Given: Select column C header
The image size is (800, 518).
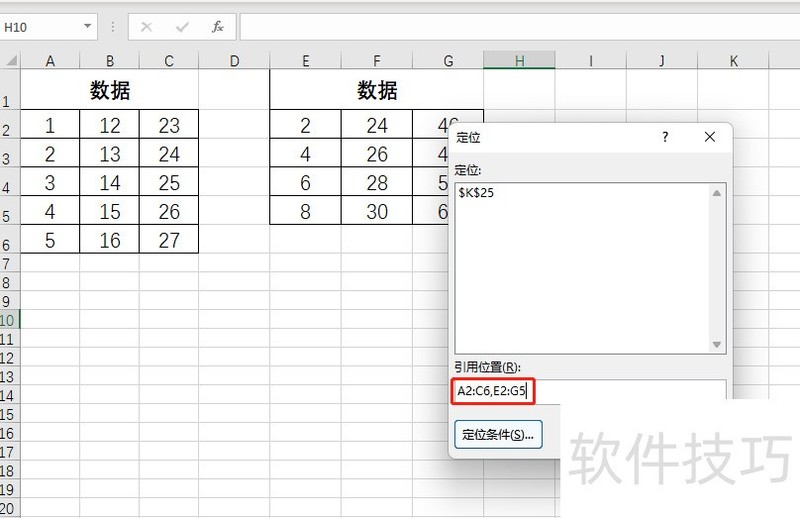Looking at the screenshot, I should click(x=169, y=61).
